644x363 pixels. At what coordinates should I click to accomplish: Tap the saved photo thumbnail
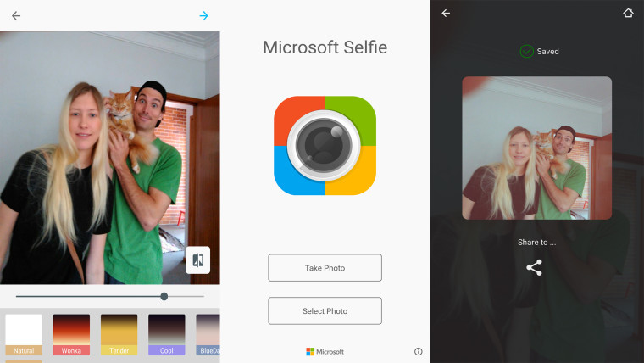tap(536, 148)
